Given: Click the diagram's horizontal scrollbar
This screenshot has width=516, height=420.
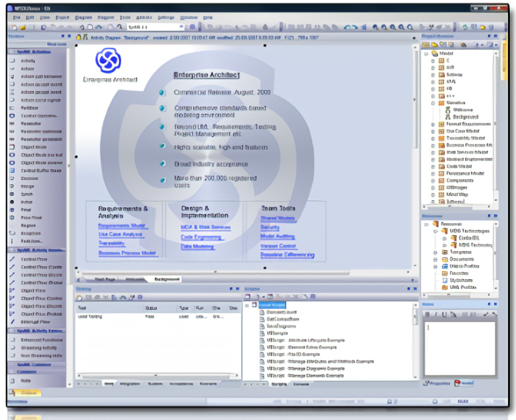Looking at the screenshot, I should (216, 273).
